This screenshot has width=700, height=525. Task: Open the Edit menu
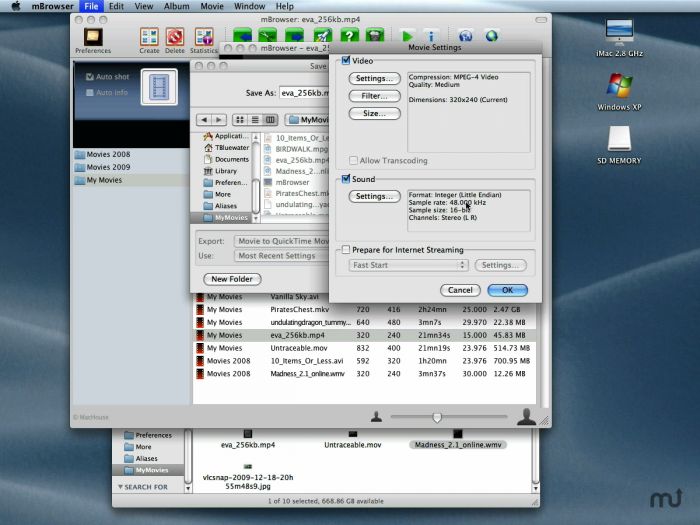[116, 6]
